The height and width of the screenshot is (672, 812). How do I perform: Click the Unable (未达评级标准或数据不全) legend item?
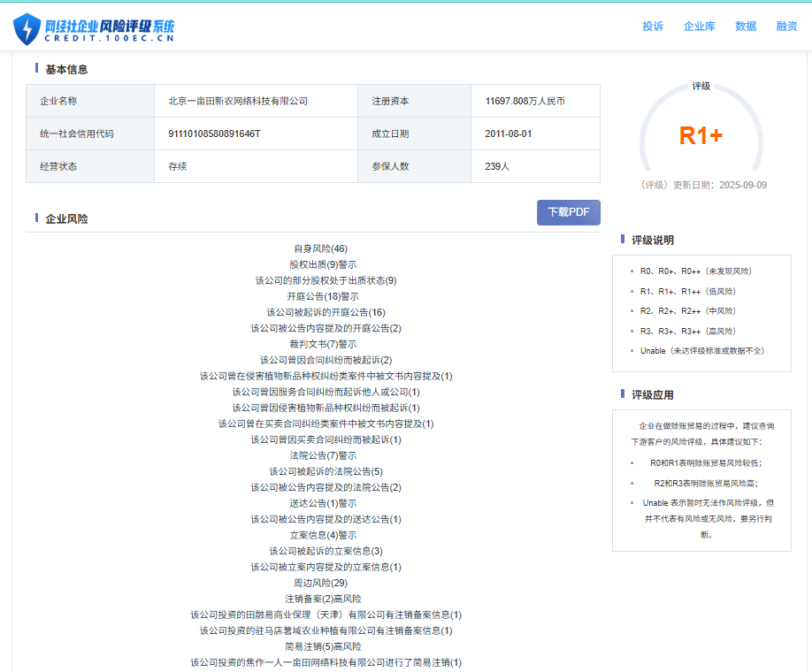point(701,351)
